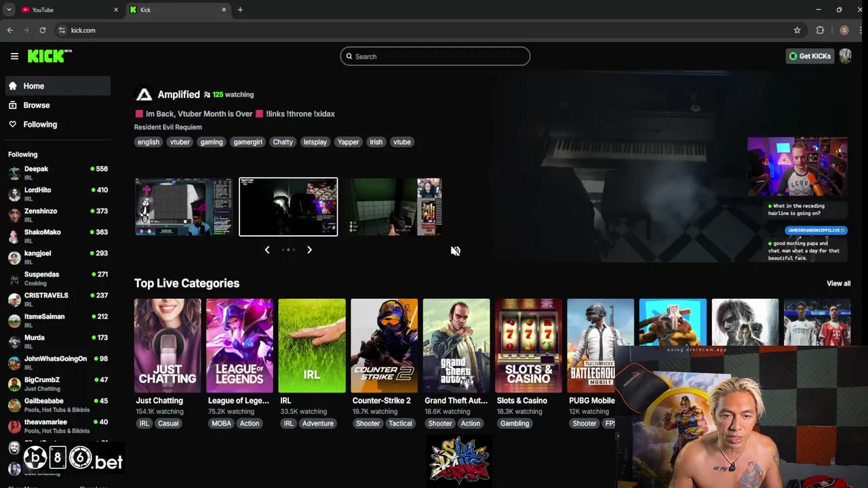Click MOBA tag under League of Legends
Screen dimensions: 868x488
[221, 424]
